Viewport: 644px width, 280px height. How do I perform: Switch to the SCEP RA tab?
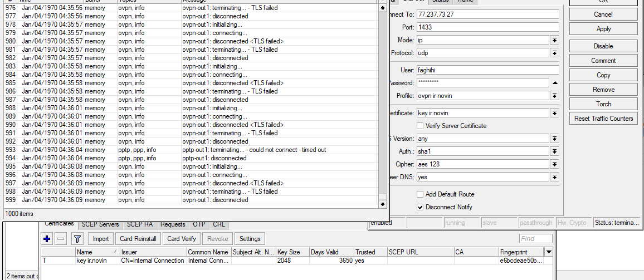coord(140,224)
